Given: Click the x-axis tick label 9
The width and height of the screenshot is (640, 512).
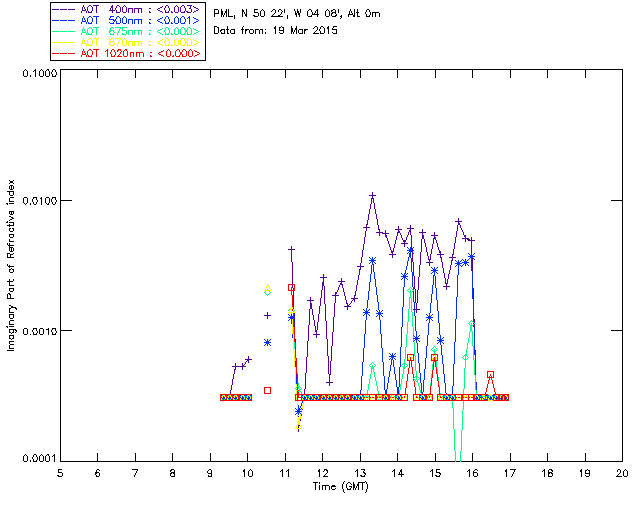Looking at the screenshot, I should pos(210,473).
